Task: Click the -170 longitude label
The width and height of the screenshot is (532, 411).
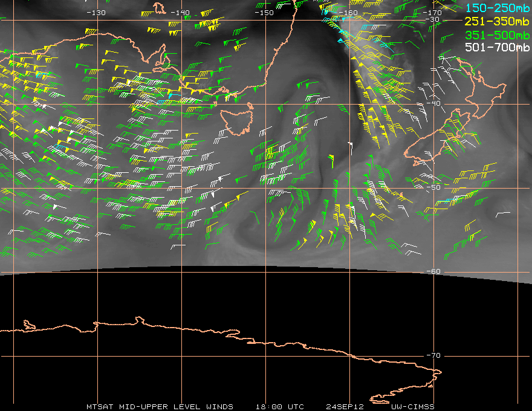Action: pyautogui.click(x=432, y=13)
